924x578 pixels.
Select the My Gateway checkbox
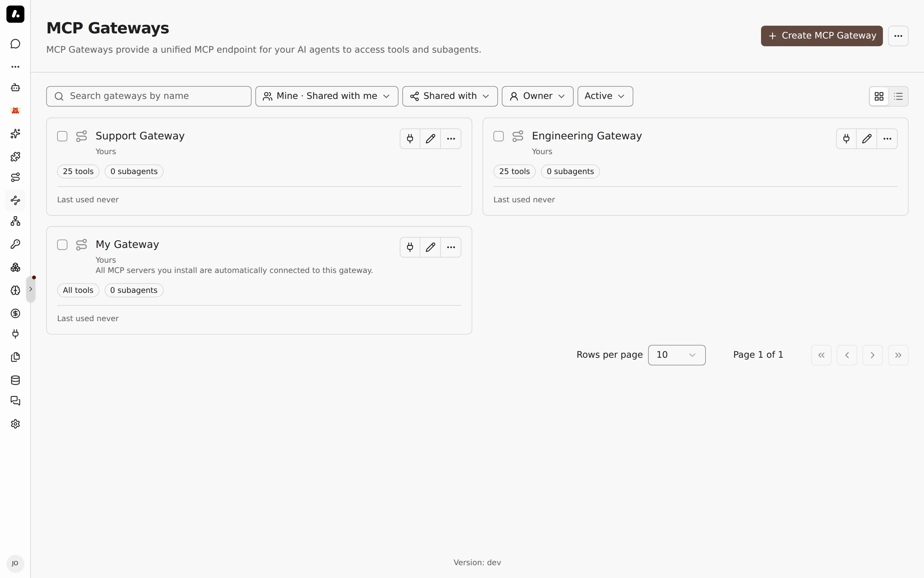[x=62, y=245]
